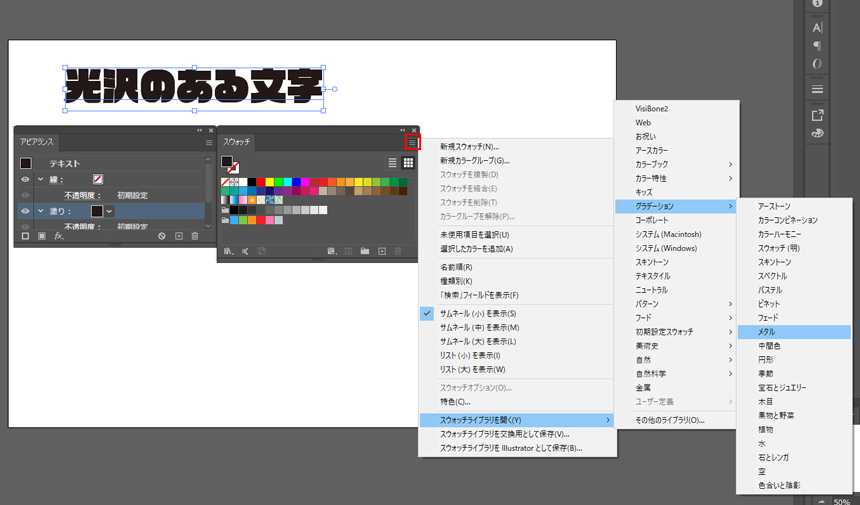Click the Fill dark color swatch
The image size is (860, 505).
97,211
